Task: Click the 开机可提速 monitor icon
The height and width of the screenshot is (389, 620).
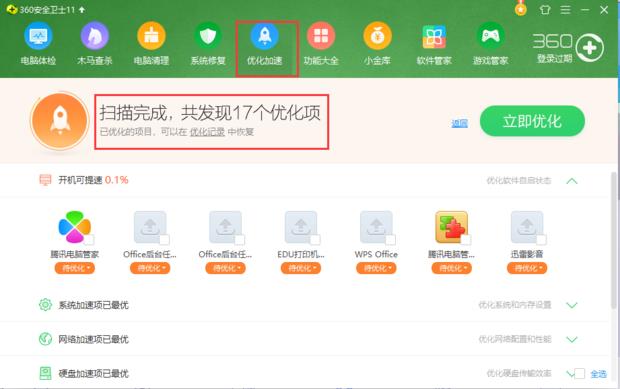Action: tap(45, 180)
